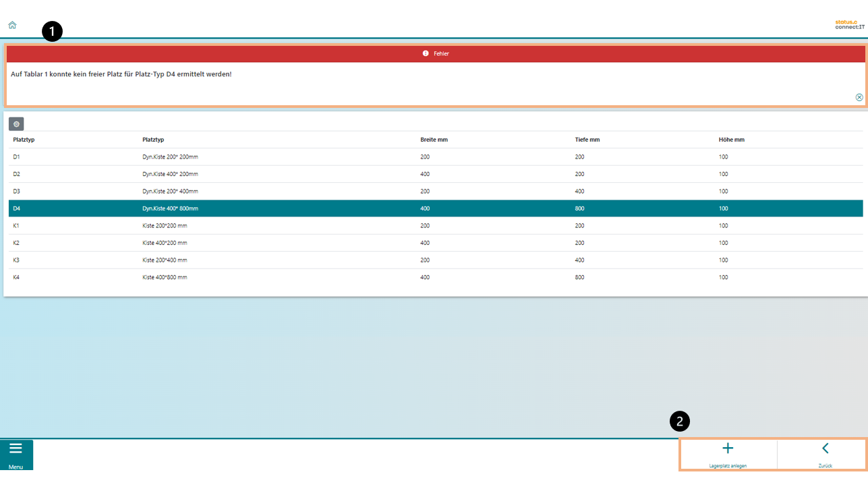Click the error info icon in red banner
The width and height of the screenshot is (868, 489).
426,53
